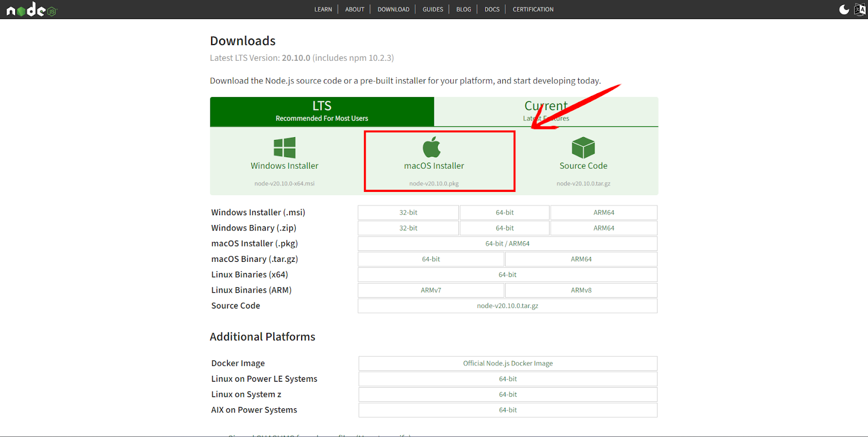Click the AIX on Power Systems label
The width and height of the screenshot is (868, 437).
pyautogui.click(x=254, y=410)
